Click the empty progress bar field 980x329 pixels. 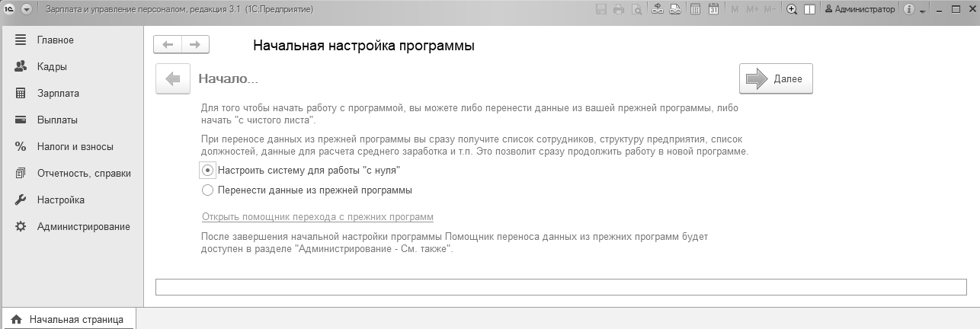click(x=561, y=287)
